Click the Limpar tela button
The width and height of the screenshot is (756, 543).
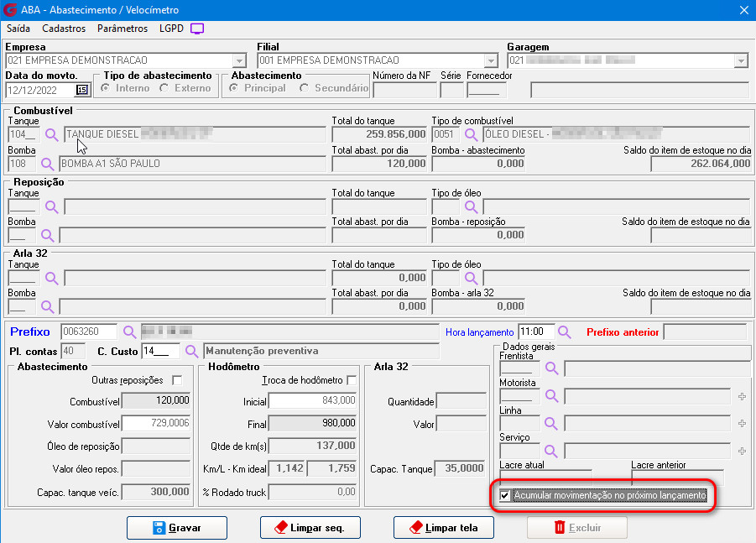[x=444, y=528]
